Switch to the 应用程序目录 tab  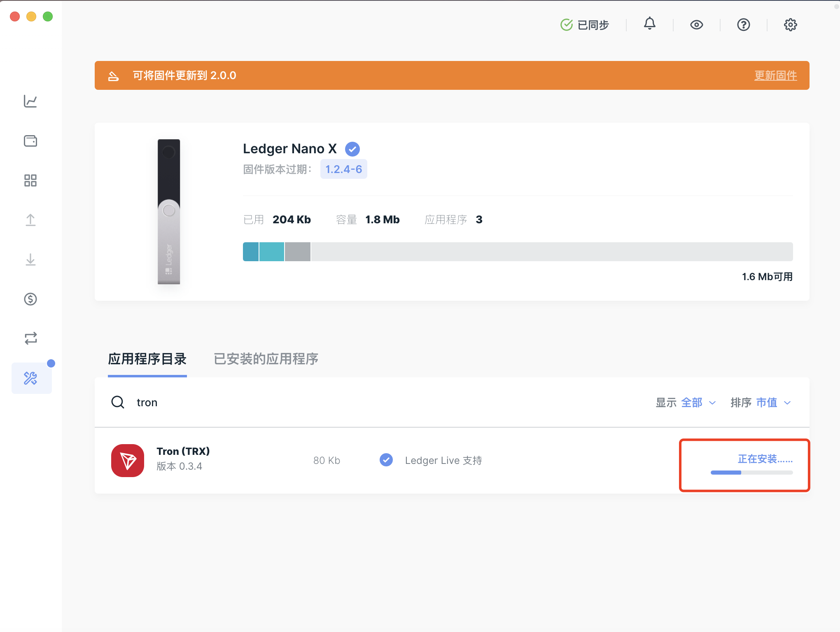pos(147,359)
